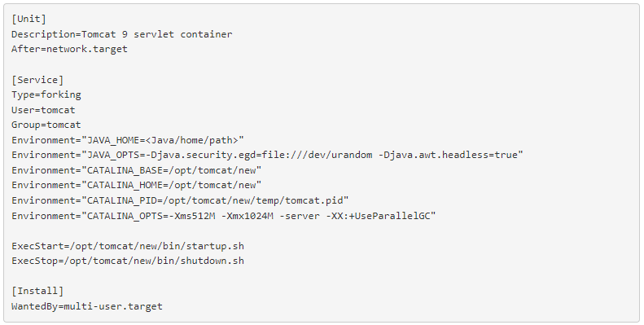644x325 pixels.
Task: Click the Type=forking line
Action: (46, 95)
